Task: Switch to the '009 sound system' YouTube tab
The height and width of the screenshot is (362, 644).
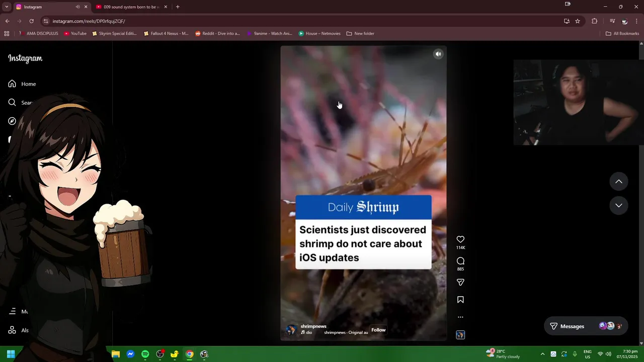Action: [x=131, y=7]
